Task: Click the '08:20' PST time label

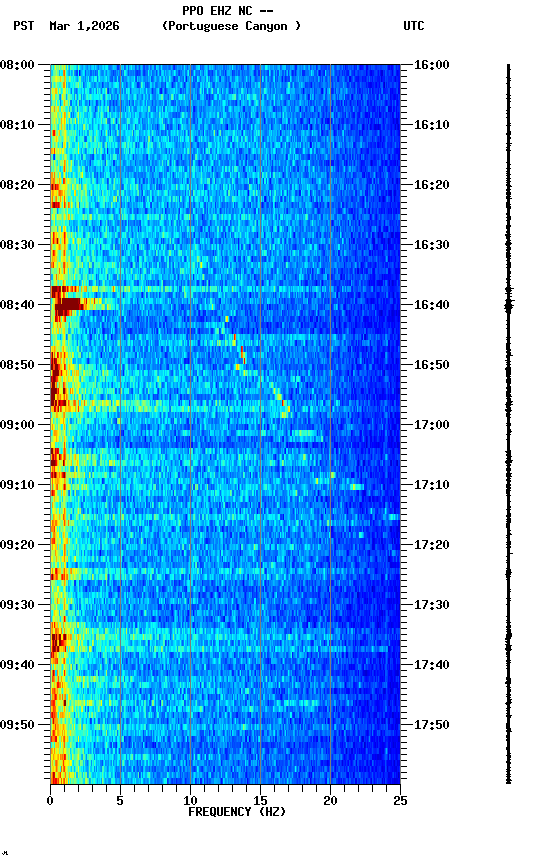Action: pos(17,185)
